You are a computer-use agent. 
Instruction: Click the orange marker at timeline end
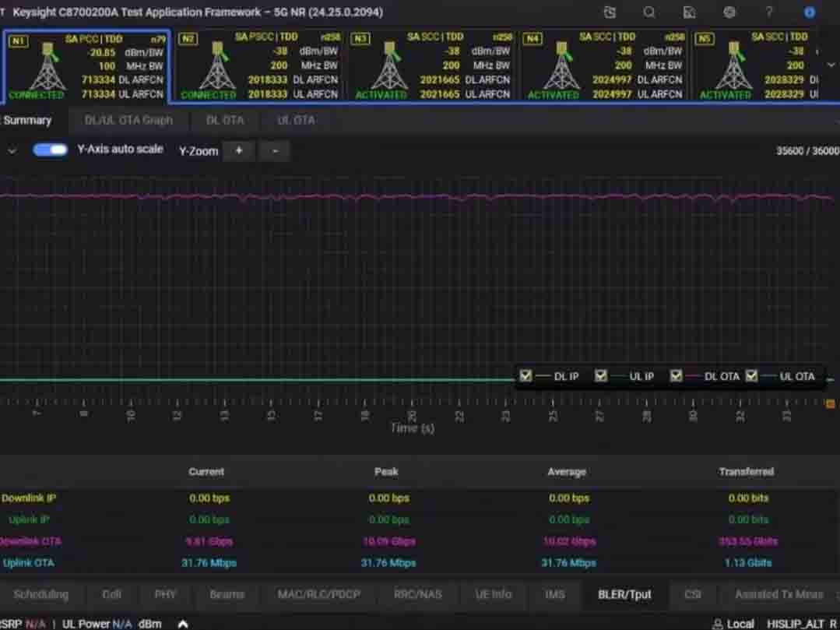point(831,404)
